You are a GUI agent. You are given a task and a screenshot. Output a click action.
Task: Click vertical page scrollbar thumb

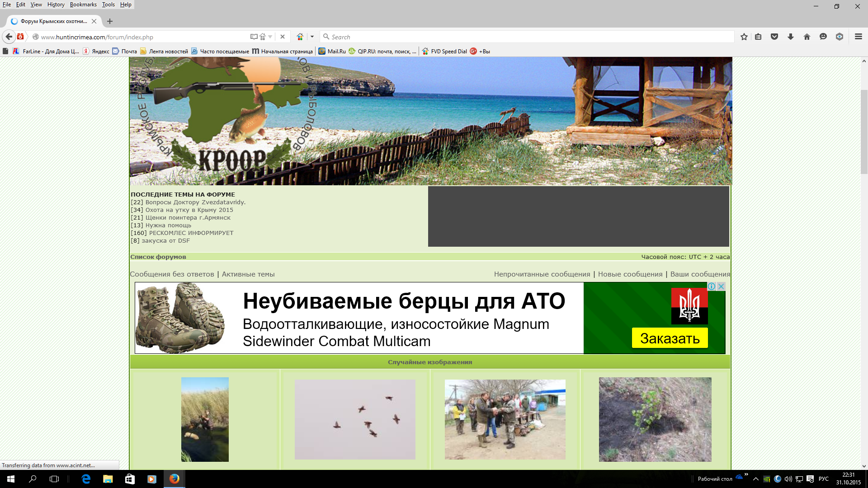tap(864, 131)
